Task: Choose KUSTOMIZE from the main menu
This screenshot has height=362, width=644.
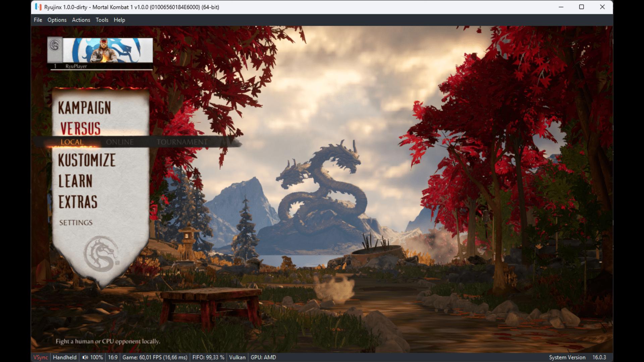Action: coord(87,160)
